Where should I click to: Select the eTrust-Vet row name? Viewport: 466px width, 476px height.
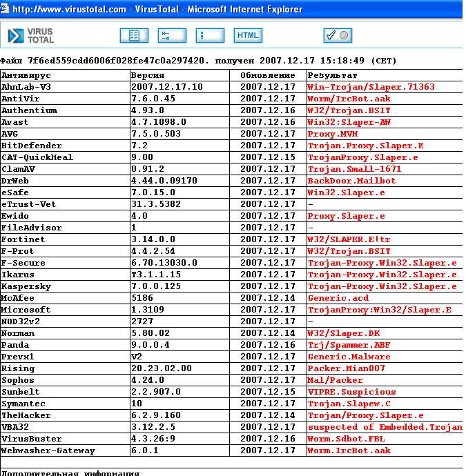pos(29,204)
